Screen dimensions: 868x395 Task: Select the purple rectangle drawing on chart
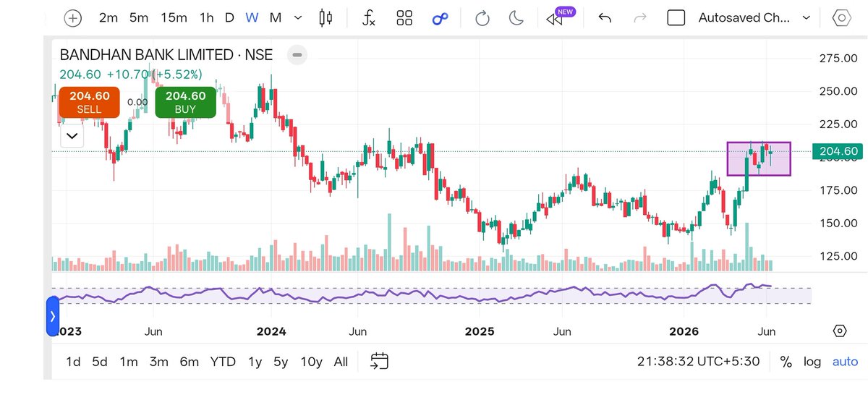(x=759, y=158)
